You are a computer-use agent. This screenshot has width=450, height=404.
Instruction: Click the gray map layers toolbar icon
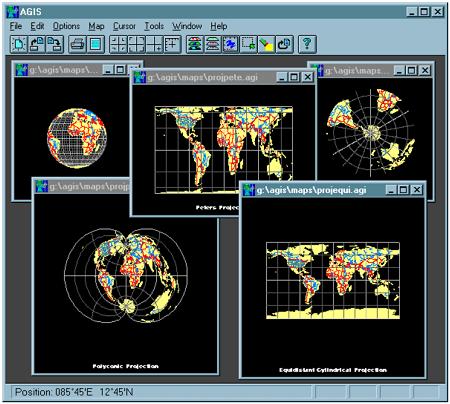point(213,44)
